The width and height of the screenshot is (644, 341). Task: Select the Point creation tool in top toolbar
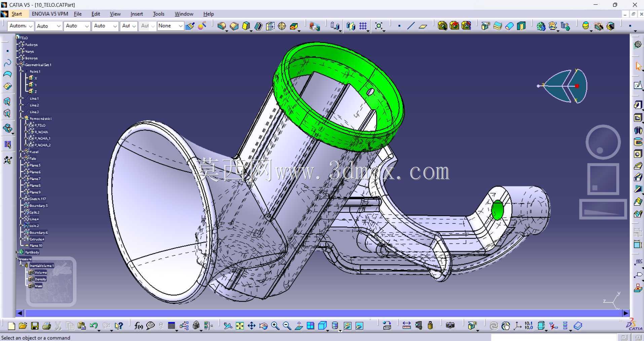coord(399,26)
